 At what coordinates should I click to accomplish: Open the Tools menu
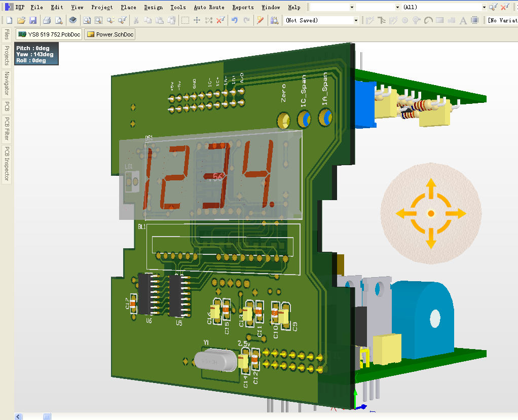(x=178, y=7)
